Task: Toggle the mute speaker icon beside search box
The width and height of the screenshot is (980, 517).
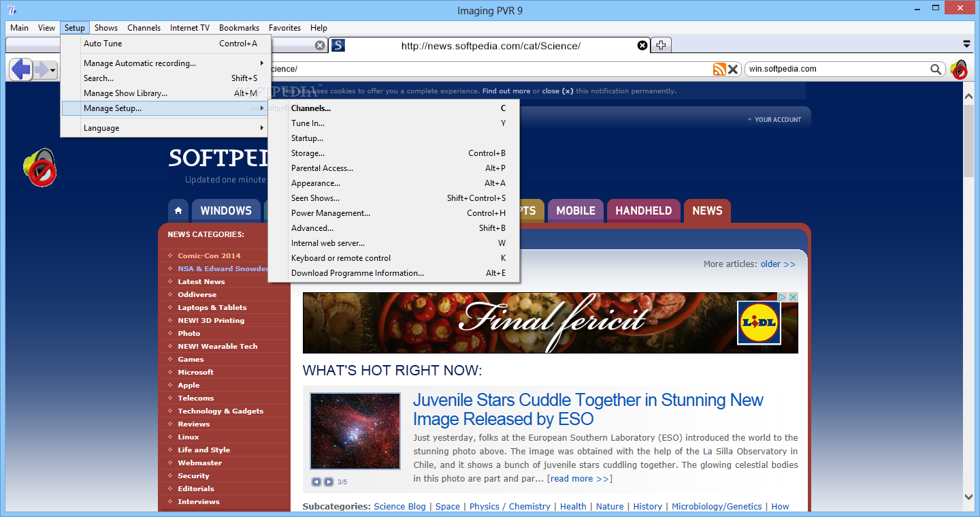Action: pos(959,69)
